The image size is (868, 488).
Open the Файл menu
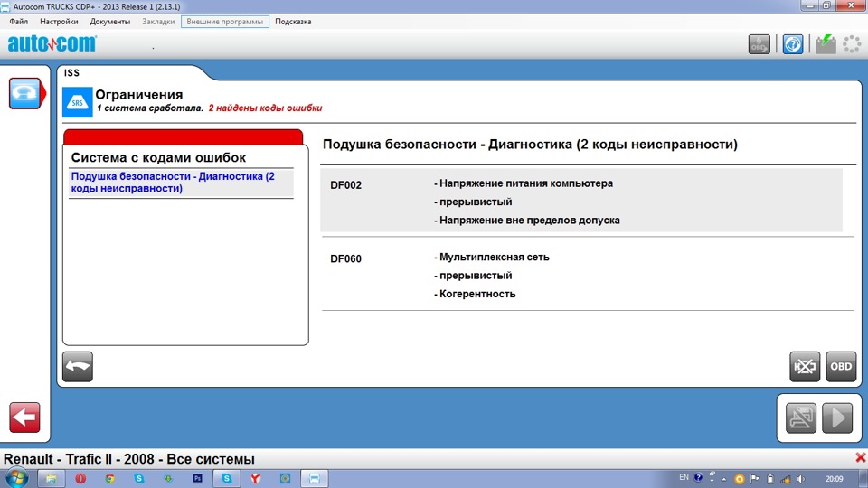click(19, 22)
